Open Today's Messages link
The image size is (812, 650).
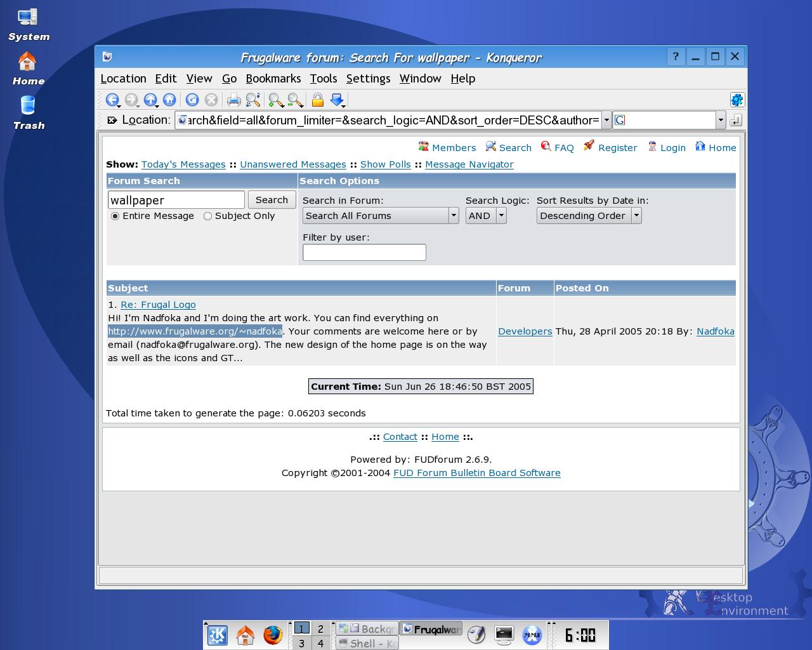point(183,164)
